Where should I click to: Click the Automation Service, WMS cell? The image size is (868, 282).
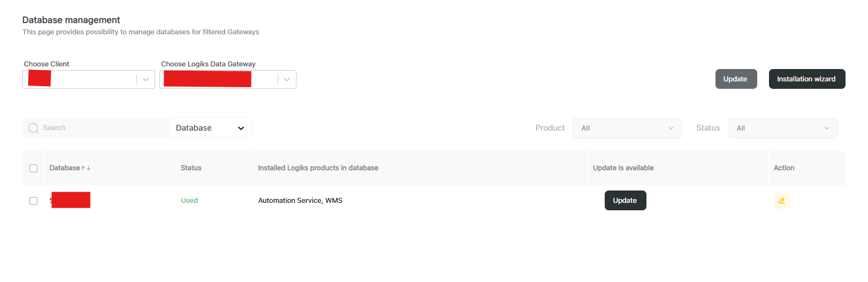pyautogui.click(x=300, y=201)
